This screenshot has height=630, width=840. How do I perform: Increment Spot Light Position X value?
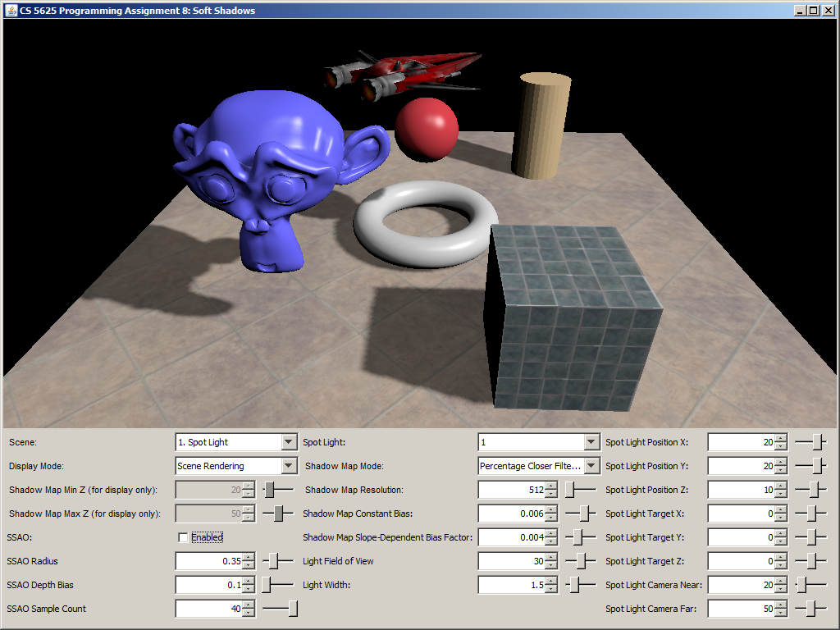780,438
